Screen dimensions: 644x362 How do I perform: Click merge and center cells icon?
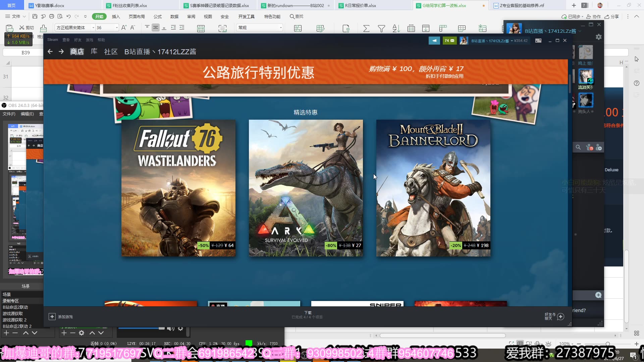coord(201,28)
